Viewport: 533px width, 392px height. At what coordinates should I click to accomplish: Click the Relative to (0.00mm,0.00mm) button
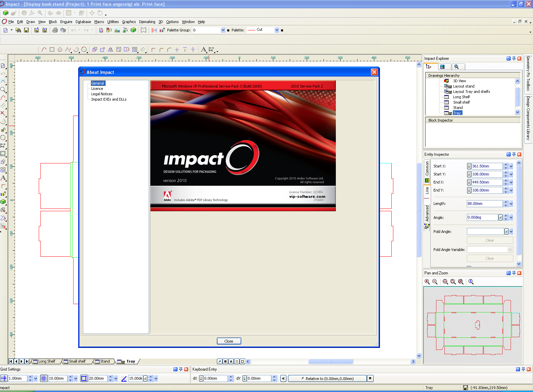click(x=327, y=378)
